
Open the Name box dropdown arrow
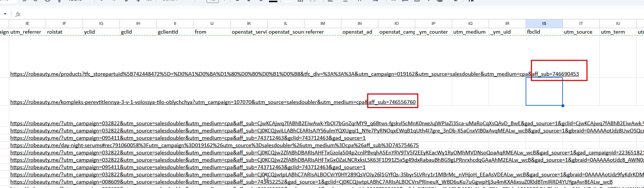tap(5, 14)
